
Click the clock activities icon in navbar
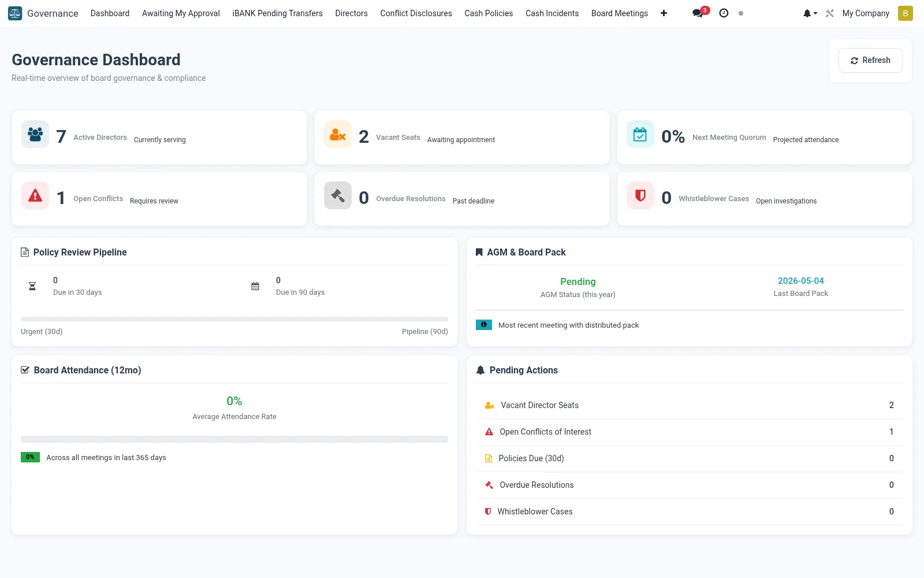pos(724,13)
